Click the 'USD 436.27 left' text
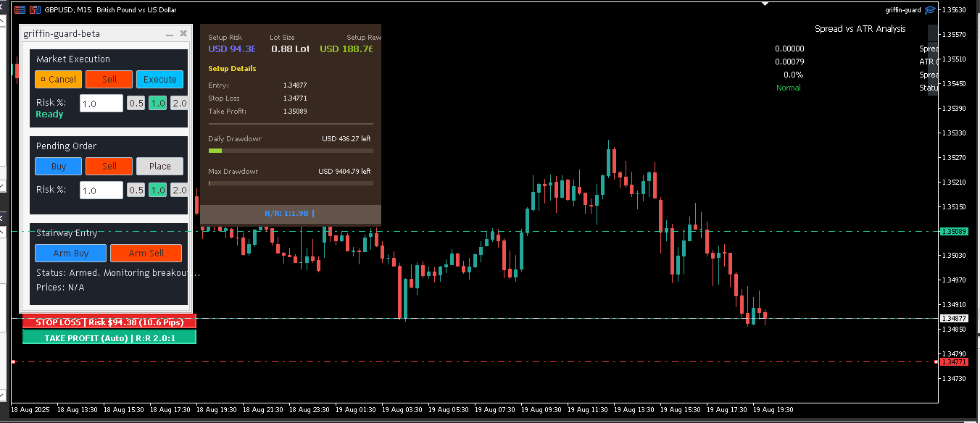This screenshot has height=423, width=980. coord(346,138)
